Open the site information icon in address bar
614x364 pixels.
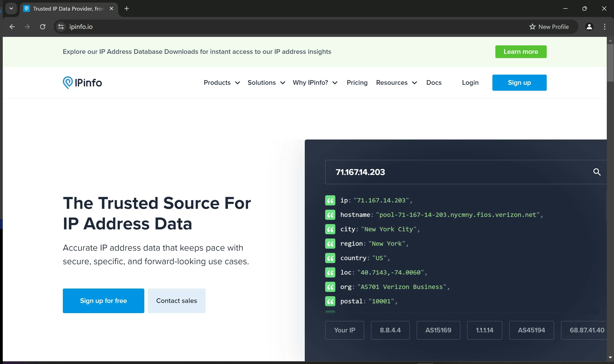tap(61, 27)
